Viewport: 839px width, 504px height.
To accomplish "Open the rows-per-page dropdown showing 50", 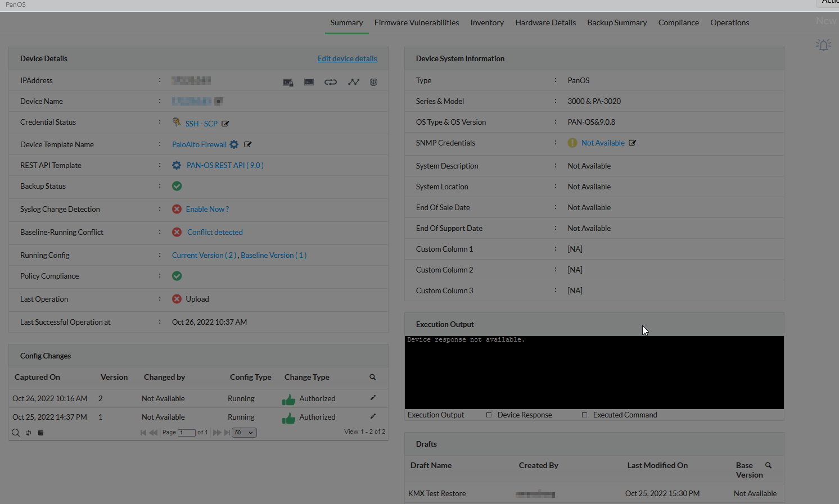I will [244, 433].
